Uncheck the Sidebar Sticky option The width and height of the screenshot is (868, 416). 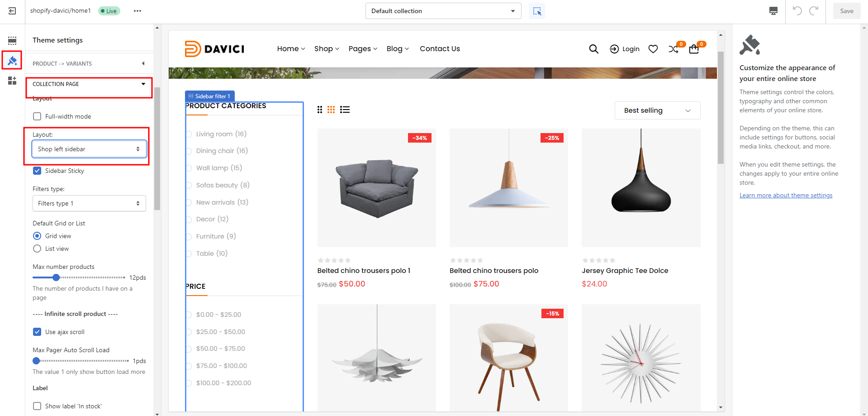37,171
